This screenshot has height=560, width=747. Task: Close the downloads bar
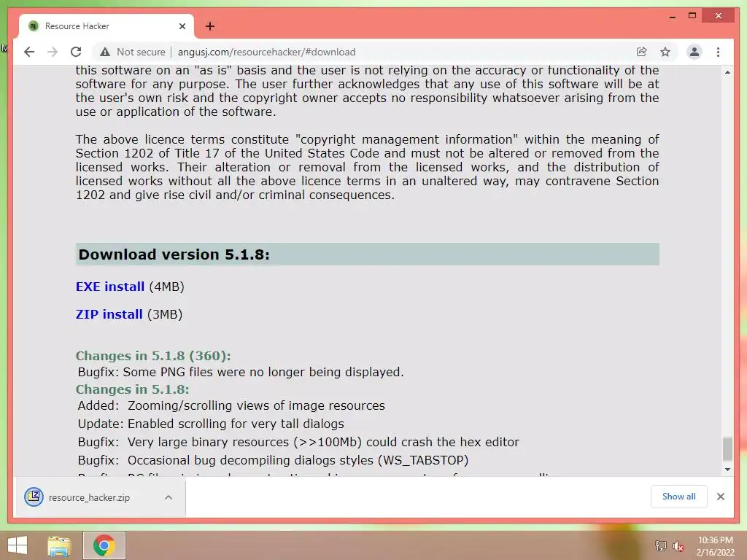[721, 497]
